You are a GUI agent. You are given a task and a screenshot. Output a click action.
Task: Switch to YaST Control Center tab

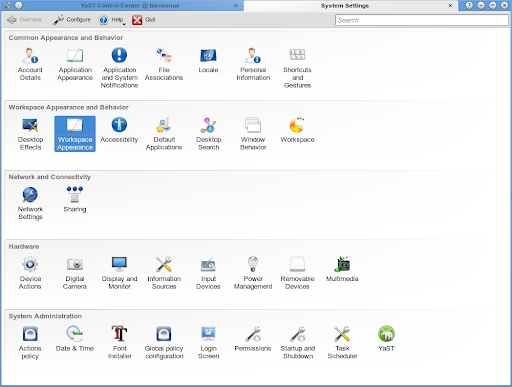(130, 6)
